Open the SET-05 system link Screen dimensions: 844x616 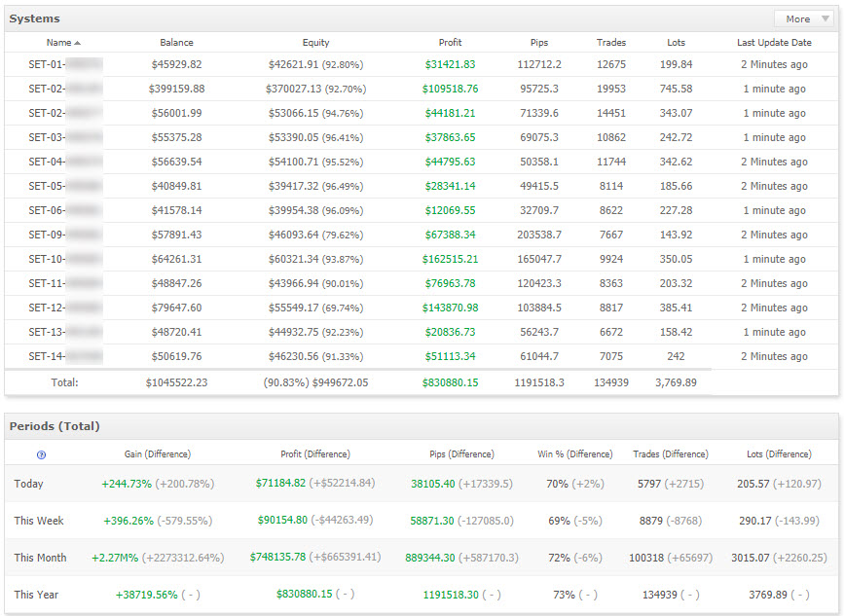[65, 186]
